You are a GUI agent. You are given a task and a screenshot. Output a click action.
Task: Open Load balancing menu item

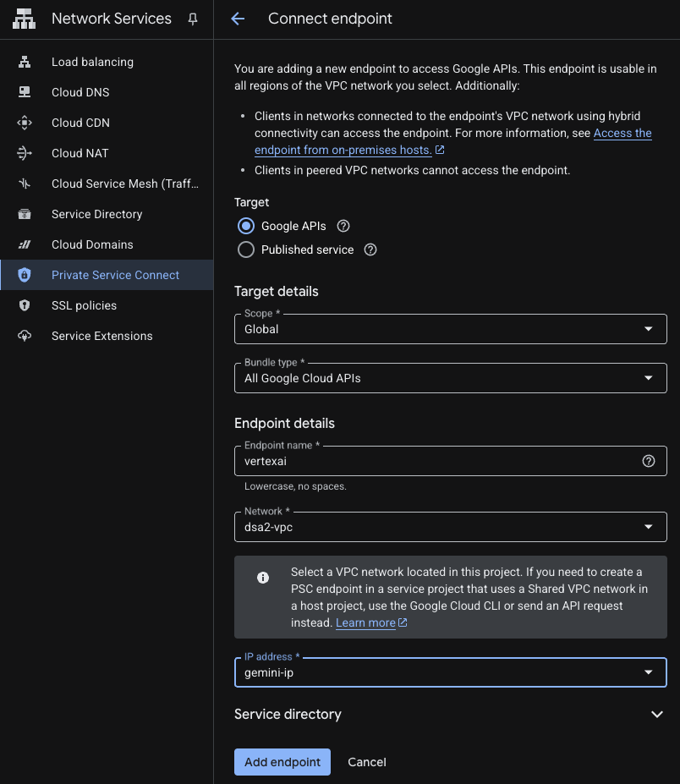click(x=107, y=62)
